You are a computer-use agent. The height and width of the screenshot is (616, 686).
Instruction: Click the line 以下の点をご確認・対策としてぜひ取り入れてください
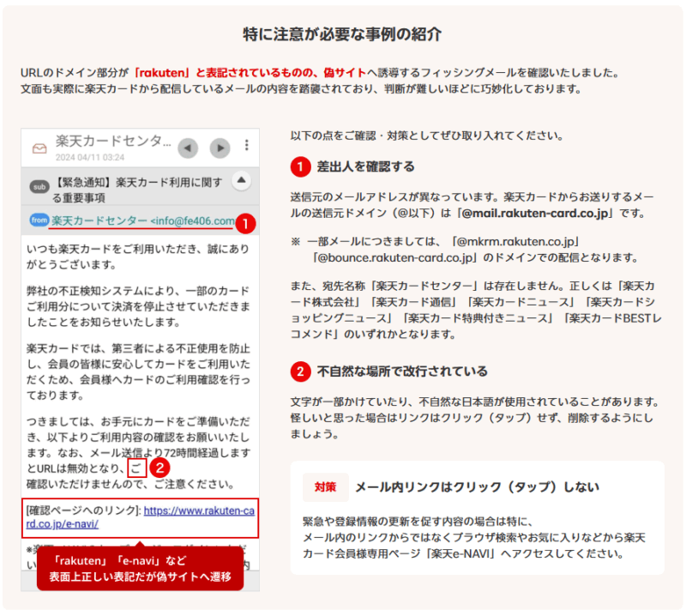427,136
